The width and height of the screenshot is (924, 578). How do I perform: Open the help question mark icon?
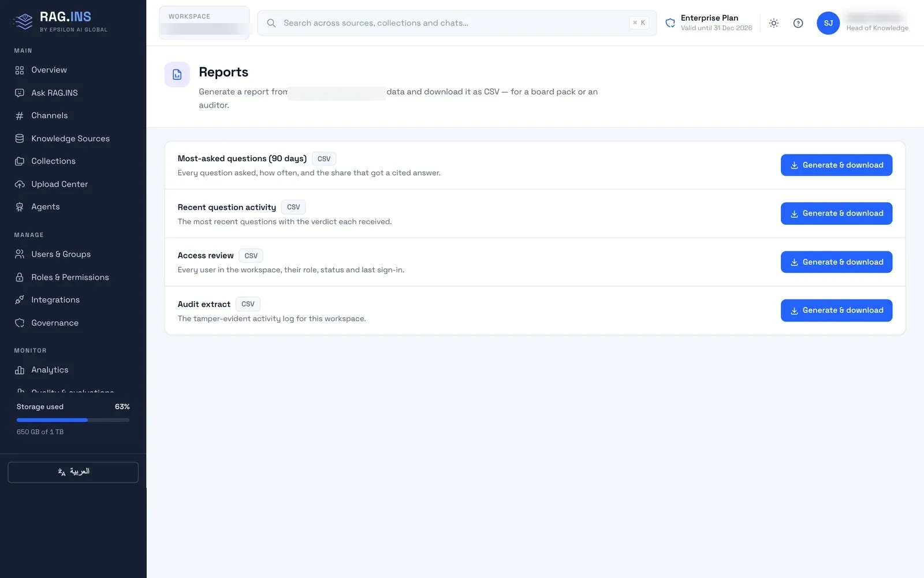(798, 23)
